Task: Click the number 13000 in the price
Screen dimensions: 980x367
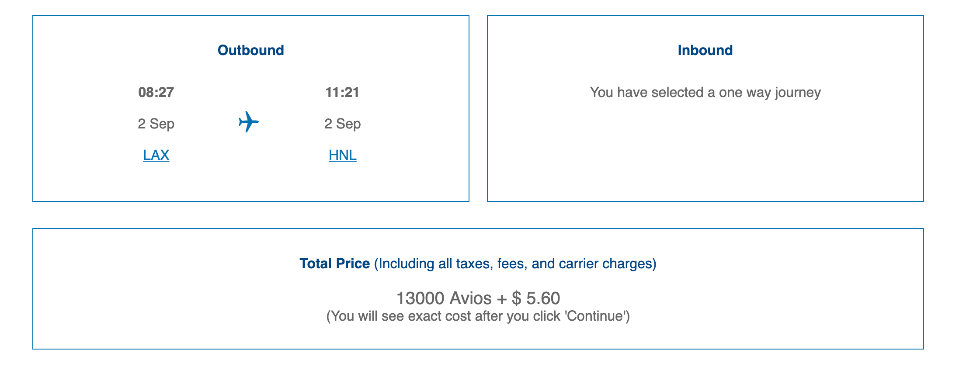Action: click(x=420, y=298)
